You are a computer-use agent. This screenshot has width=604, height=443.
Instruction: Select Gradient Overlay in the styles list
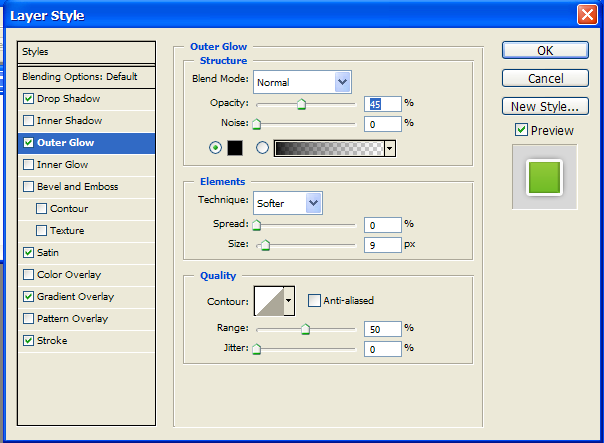(x=75, y=297)
